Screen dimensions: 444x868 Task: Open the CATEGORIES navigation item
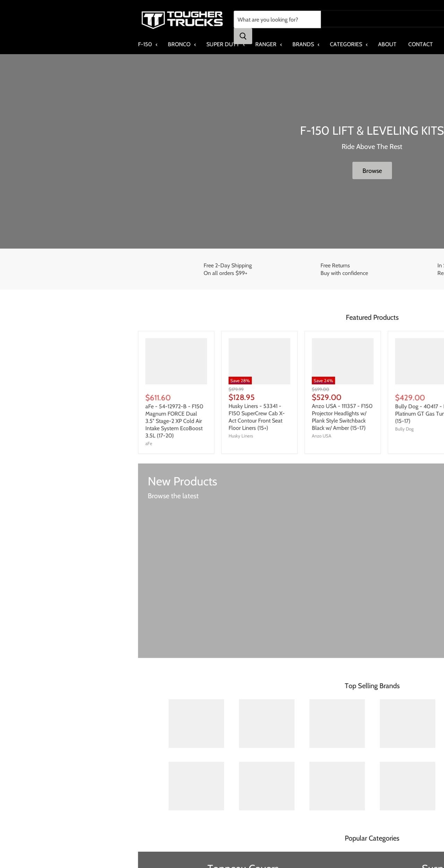346,44
